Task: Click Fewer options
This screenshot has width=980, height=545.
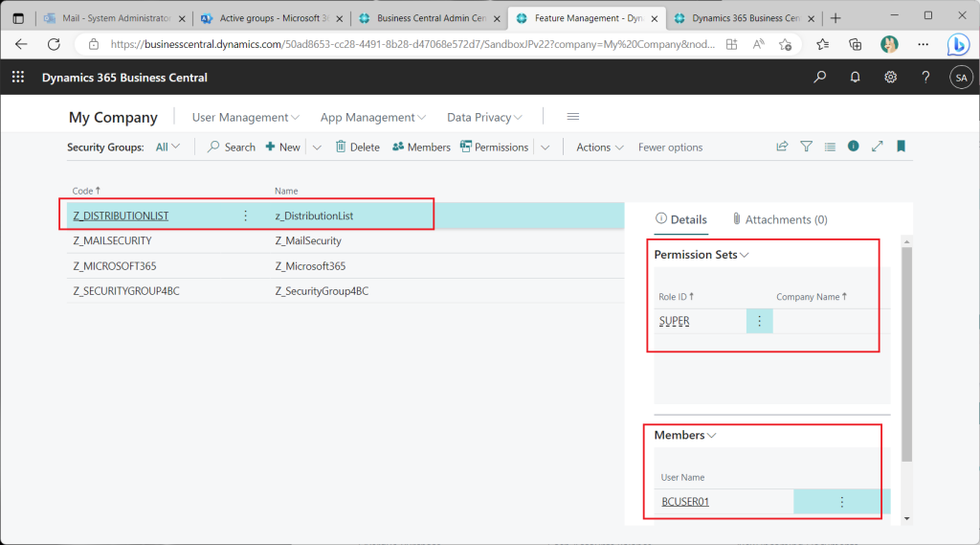Action: coord(670,148)
